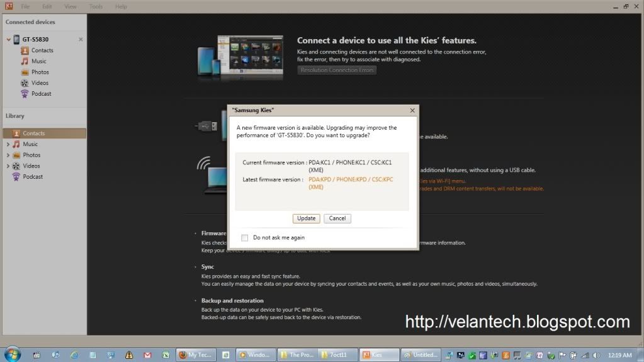The height and width of the screenshot is (362, 644).
Task: Click Update in the Samsung Kies dialog
Action: click(306, 218)
